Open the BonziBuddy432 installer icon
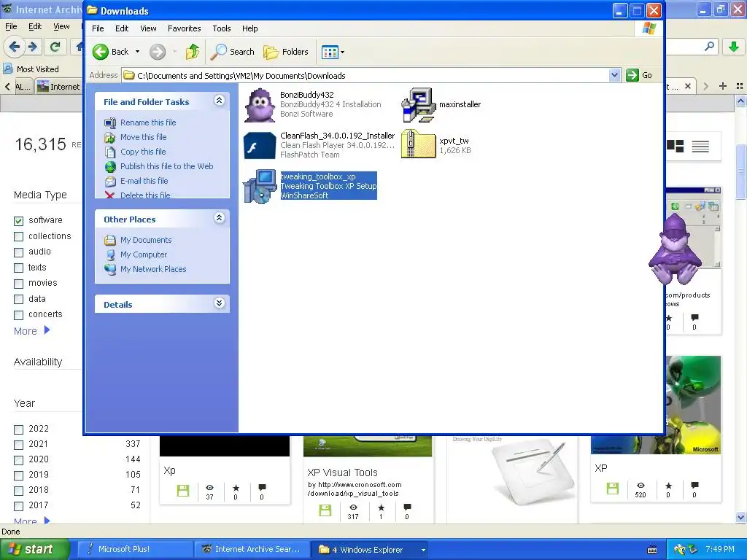 point(260,105)
